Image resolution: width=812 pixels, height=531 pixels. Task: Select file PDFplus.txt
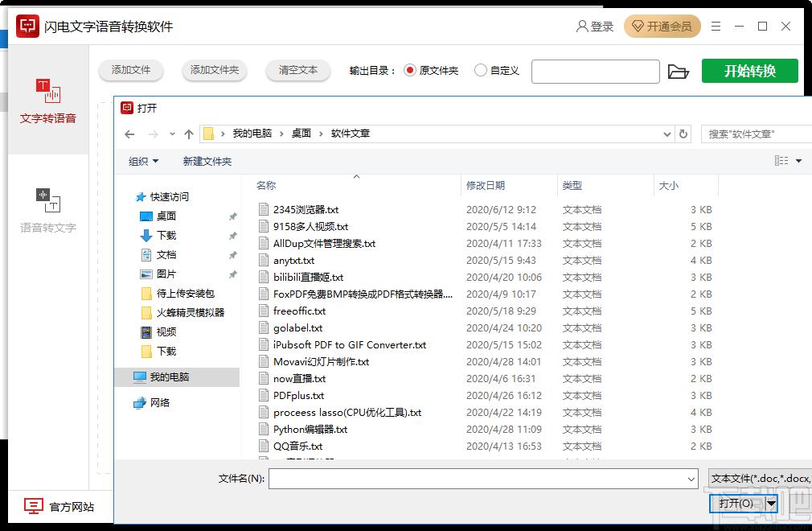[298, 395]
